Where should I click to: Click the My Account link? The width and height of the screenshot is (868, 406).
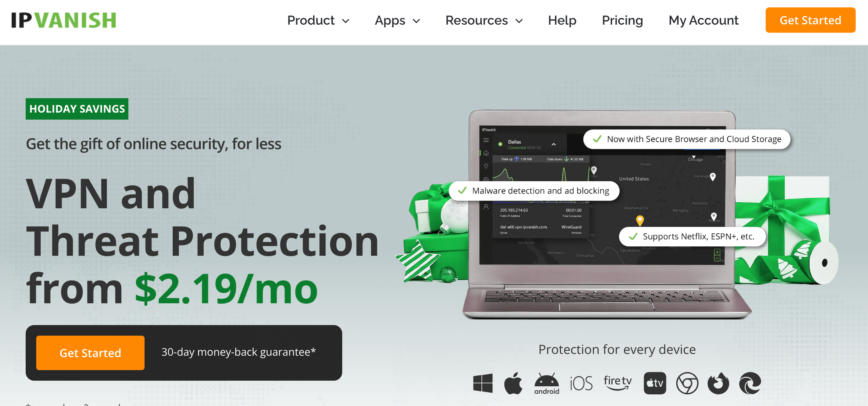[704, 20]
